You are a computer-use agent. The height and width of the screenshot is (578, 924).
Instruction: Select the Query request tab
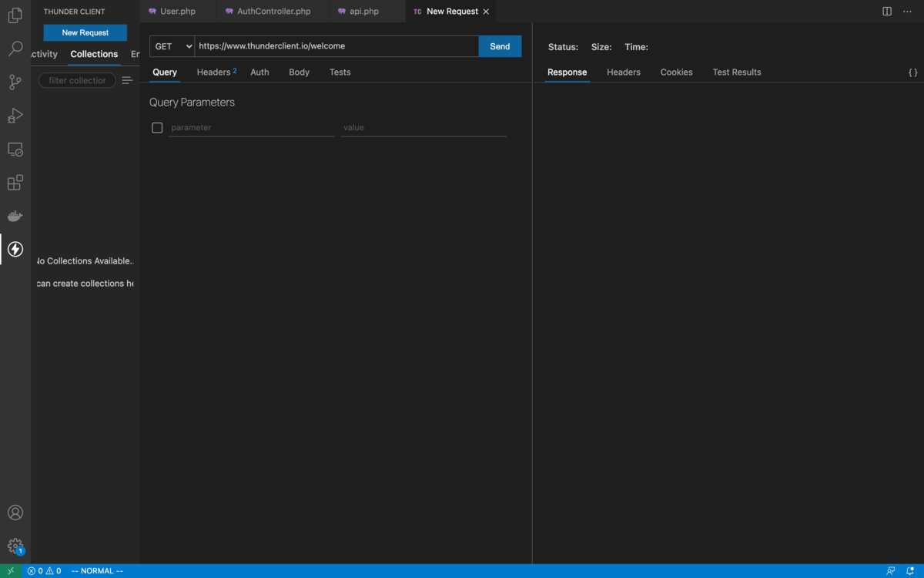tap(165, 72)
